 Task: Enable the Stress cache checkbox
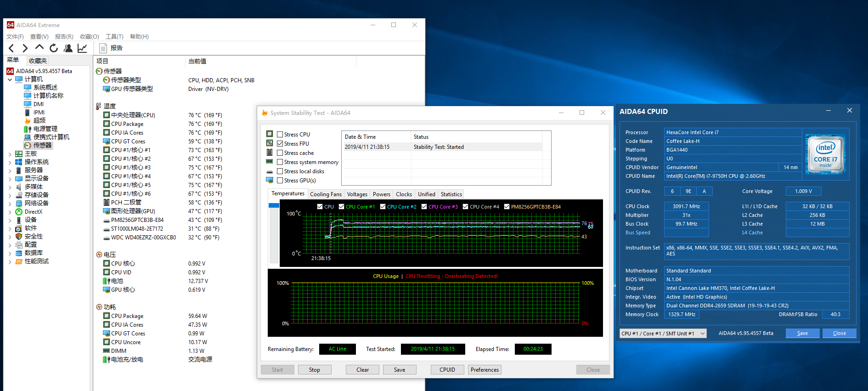(280, 153)
